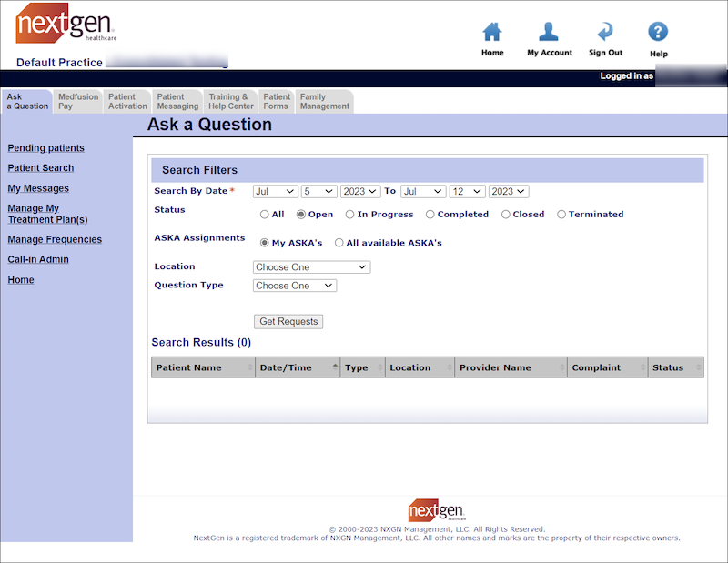The height and width of the screenshot is (563, 728).
Task: Open the Family Management tab
Action: point(325,101)
